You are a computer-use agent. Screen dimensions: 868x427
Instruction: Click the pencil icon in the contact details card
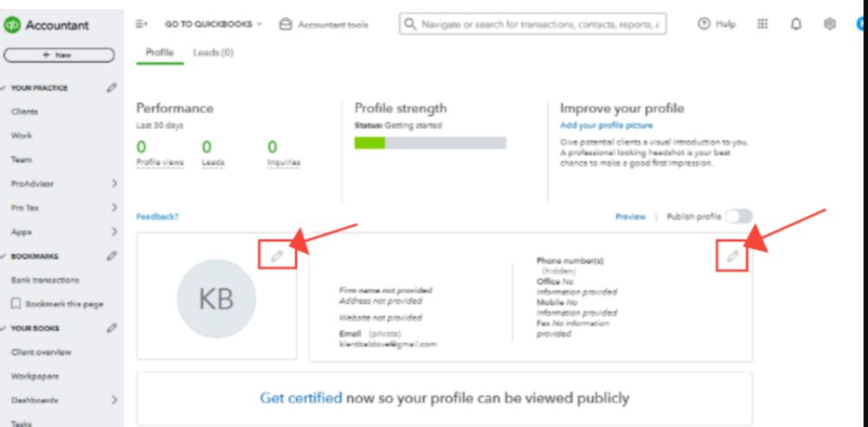point(732,256)
